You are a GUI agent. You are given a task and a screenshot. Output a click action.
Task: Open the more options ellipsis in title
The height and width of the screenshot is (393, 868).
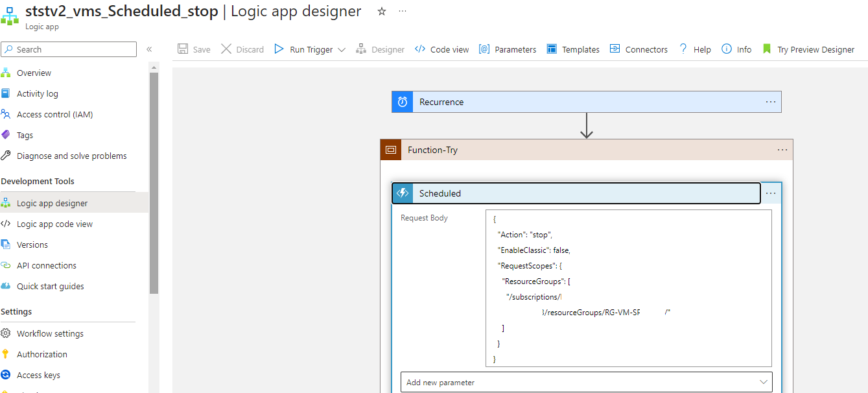tap(403, 11)
